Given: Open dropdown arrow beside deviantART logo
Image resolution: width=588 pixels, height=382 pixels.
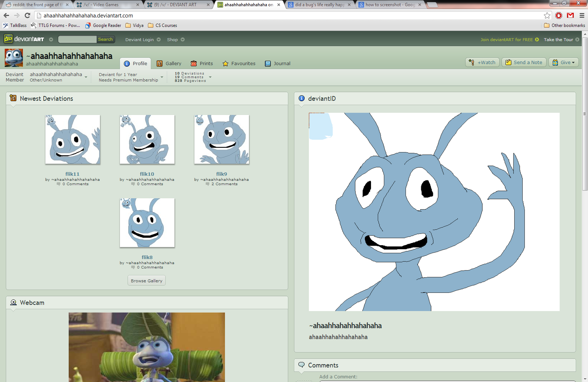Looking at the screenshot, I should click(x=51, y=39).
